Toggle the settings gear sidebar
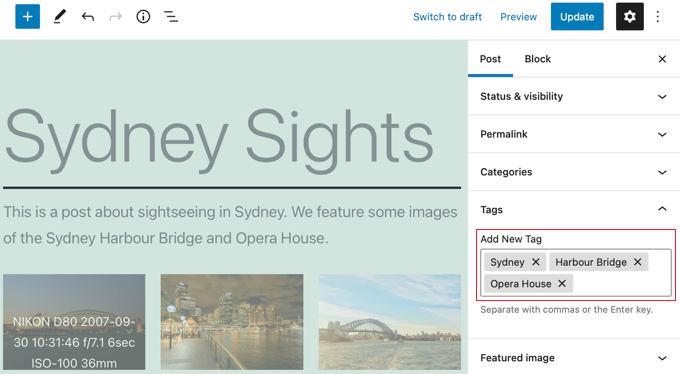This screenshot has width=680, height=374. coord(629,16)
